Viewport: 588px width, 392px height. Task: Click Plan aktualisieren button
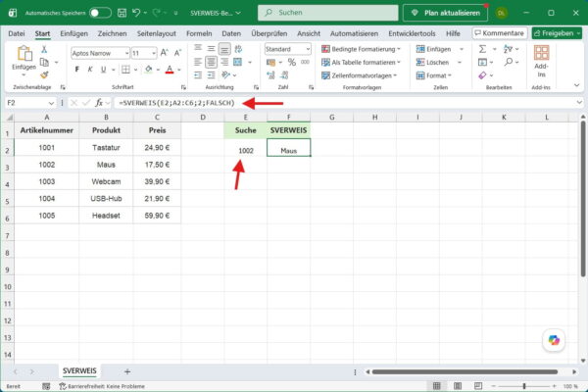point(446,13)
